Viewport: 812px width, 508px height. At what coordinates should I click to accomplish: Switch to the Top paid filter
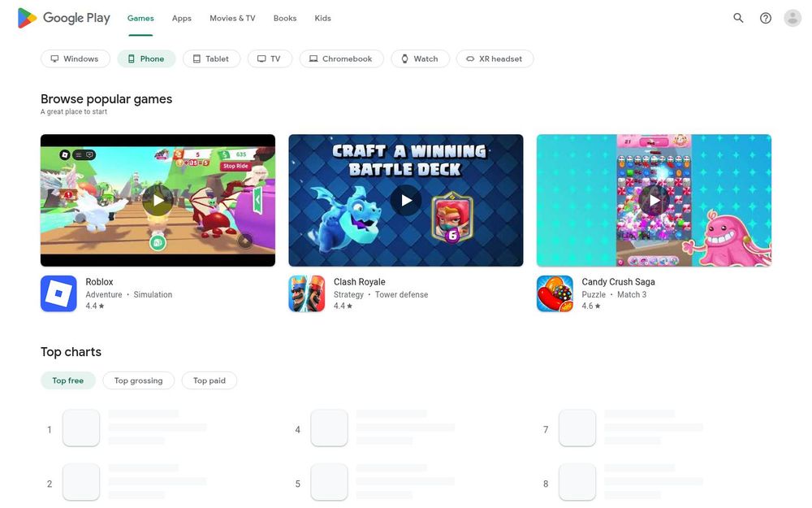coord(209,380)
